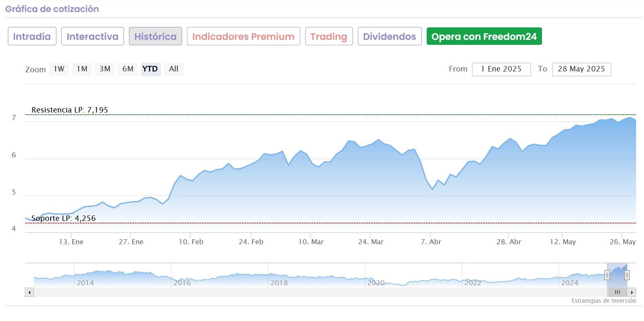Open Indicadores Premium tab
This screenshot has width=644, height=321.
[x=243, y=37]
